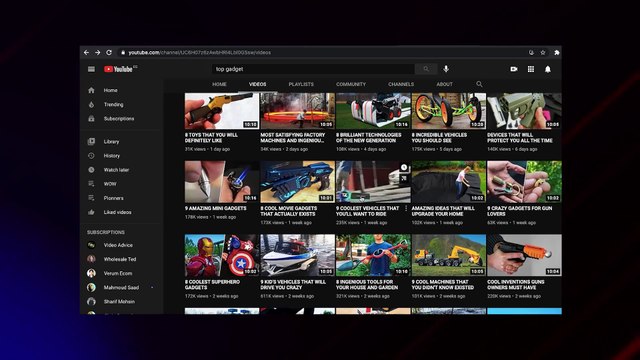Select the VIDEOS tab

tap(258, 84)
